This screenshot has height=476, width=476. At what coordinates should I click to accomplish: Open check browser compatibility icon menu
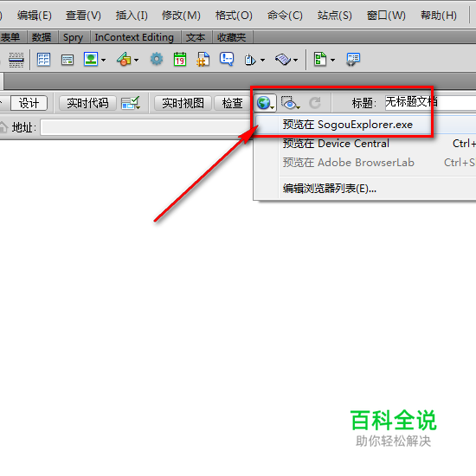tap(131, 103)
